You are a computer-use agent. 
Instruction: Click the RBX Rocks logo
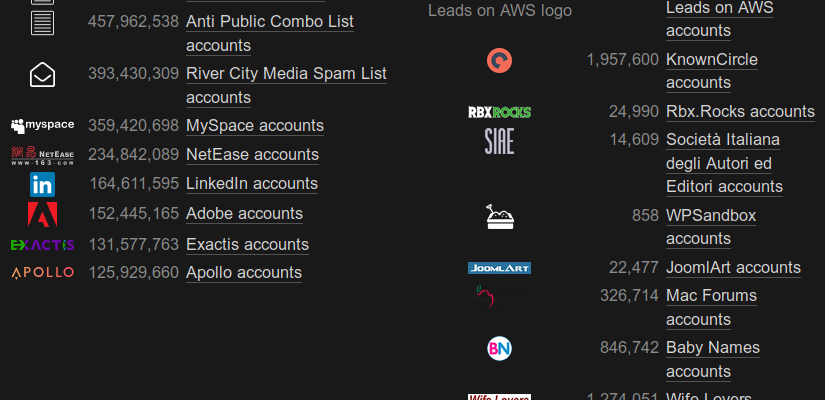[x=499, y=112]
